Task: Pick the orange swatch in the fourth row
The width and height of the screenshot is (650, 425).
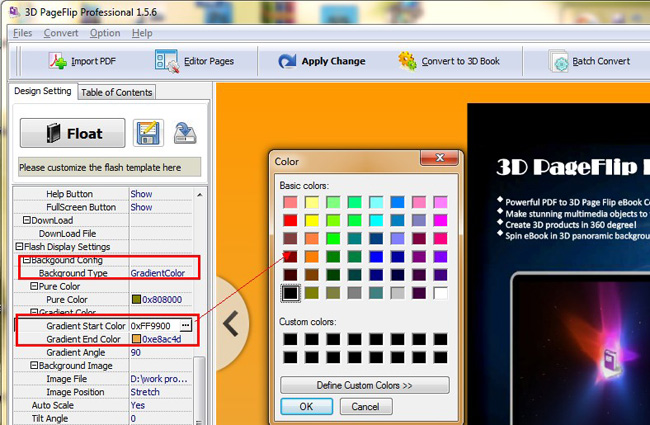Action: [312, 257]
